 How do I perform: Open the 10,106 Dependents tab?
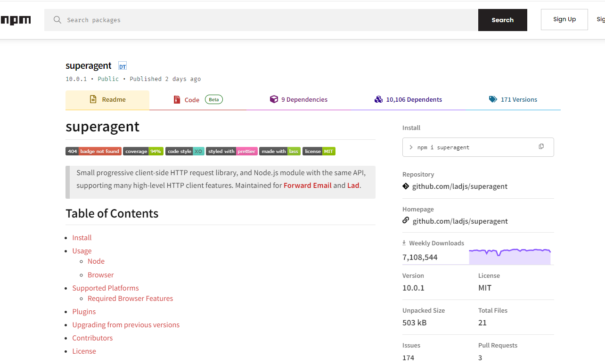point(409,100)
